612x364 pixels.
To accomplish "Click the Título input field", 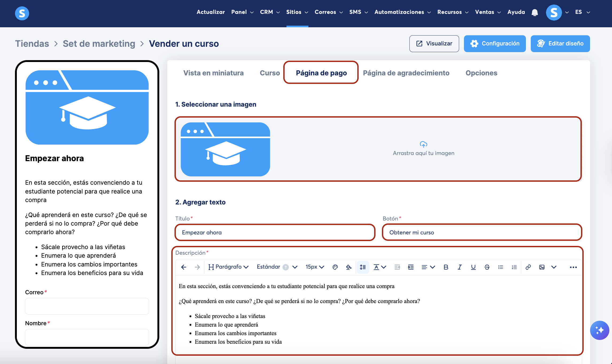I will click(x=275, y=232).
